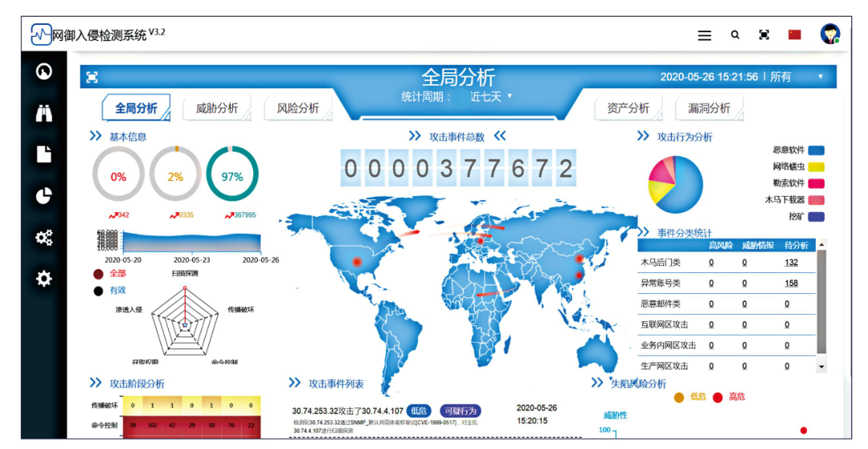868x449 pixels.
Task: Switch to the 威胁分析 tab
Action: (x=216, y=108)
